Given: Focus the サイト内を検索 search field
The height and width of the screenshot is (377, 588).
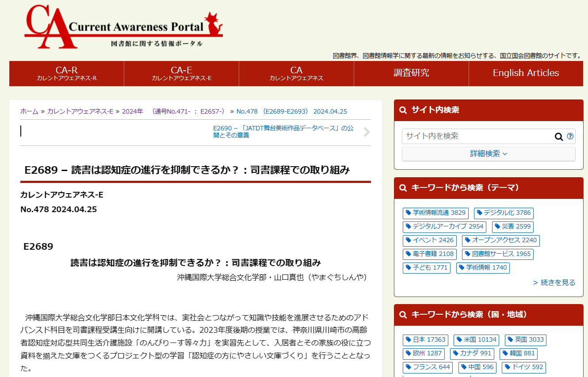Looking at the screenshot, I should coord(477,136).
